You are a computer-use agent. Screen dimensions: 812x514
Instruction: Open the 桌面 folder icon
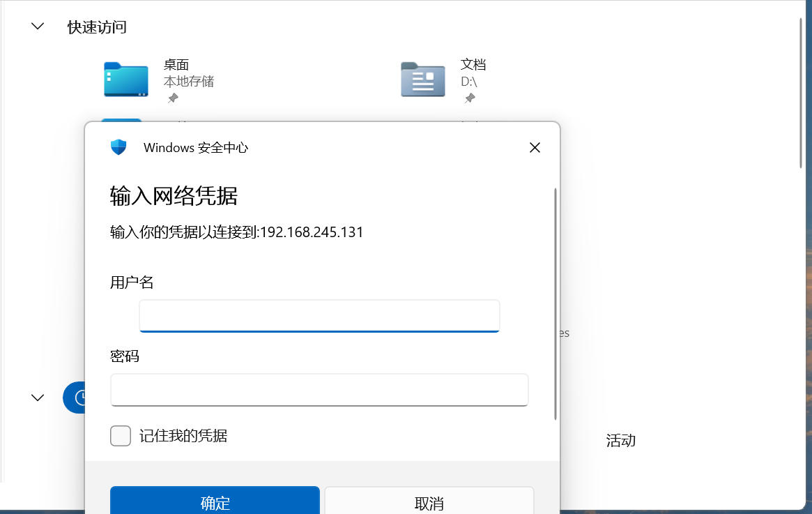pos(125,80)
